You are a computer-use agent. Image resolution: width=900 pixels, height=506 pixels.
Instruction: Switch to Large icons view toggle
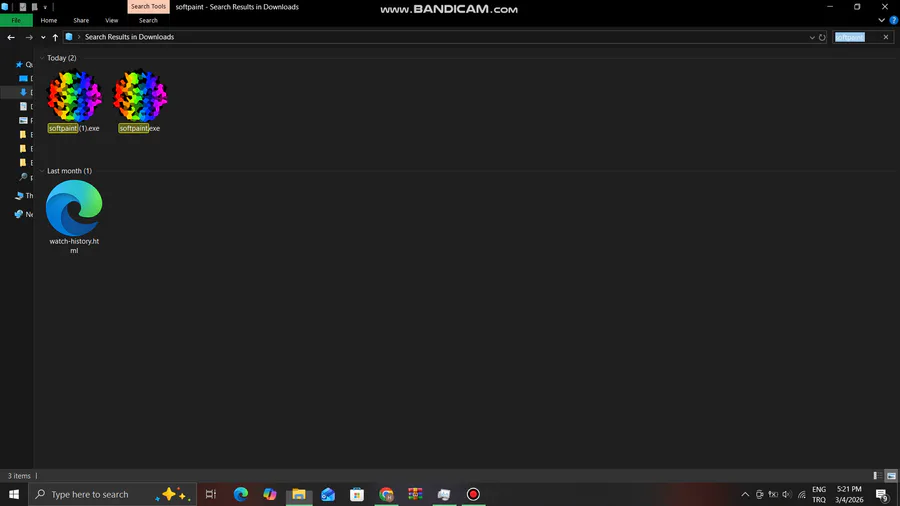pos(891,476)
